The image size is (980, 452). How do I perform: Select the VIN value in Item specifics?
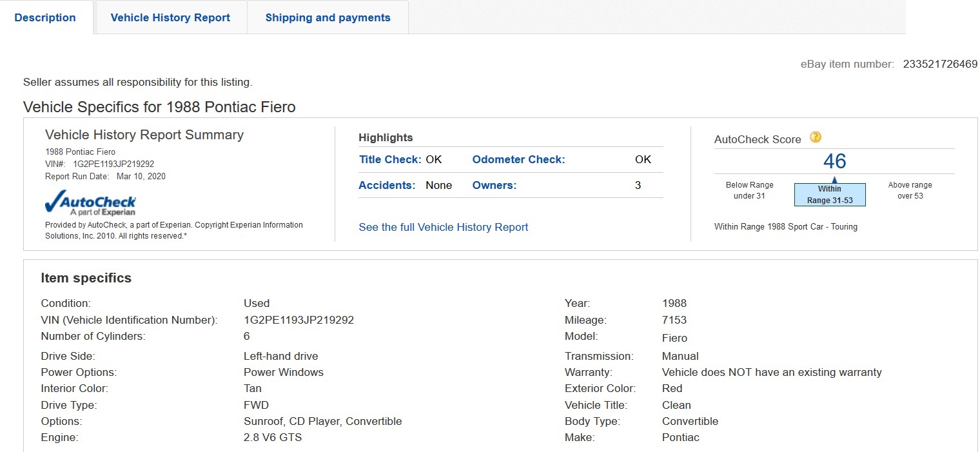299,320
